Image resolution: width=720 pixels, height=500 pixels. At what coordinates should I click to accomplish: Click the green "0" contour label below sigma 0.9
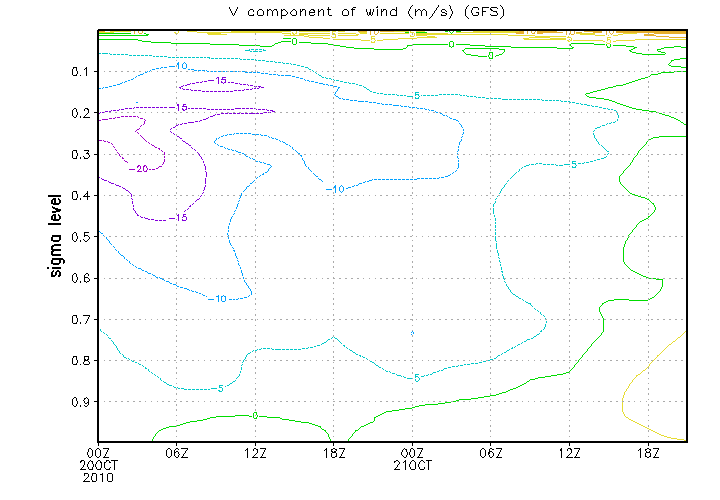click(255, 416)
